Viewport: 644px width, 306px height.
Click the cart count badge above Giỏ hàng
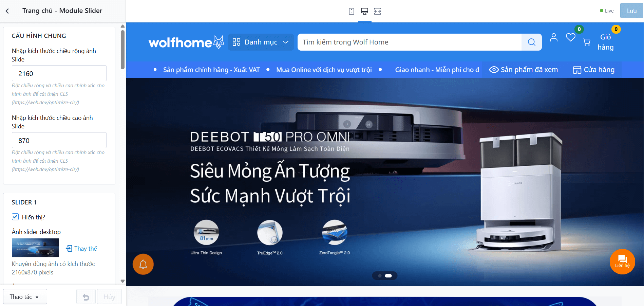[x=616, y=29]
